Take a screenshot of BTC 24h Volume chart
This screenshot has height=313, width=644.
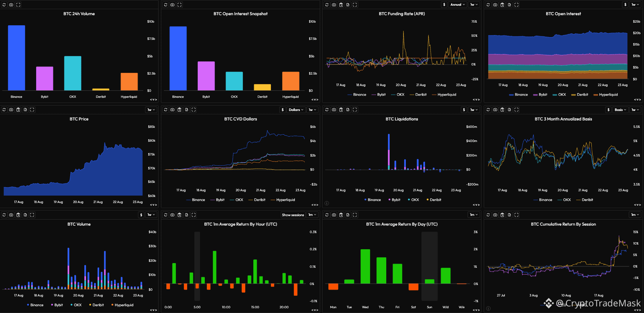11,5
